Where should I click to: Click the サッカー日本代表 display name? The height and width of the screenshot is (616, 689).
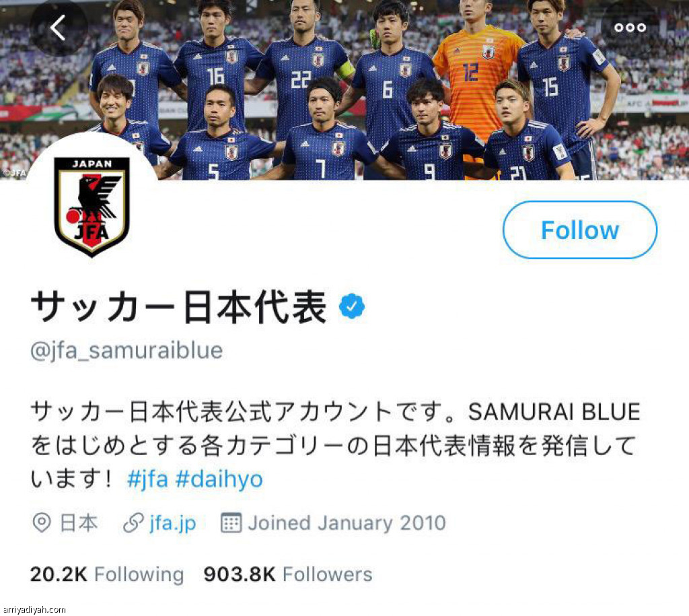coord(179,307)
